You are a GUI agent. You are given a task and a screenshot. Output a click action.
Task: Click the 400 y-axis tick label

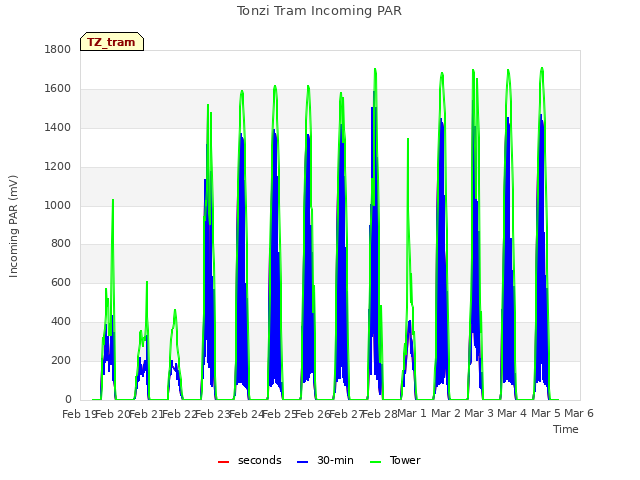point(61,322)
